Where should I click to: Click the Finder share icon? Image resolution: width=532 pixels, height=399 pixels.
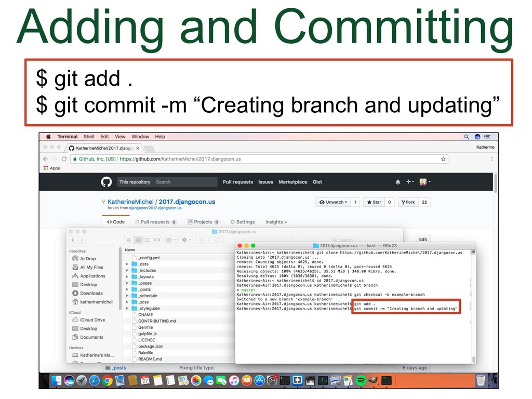tap(203, 240)
